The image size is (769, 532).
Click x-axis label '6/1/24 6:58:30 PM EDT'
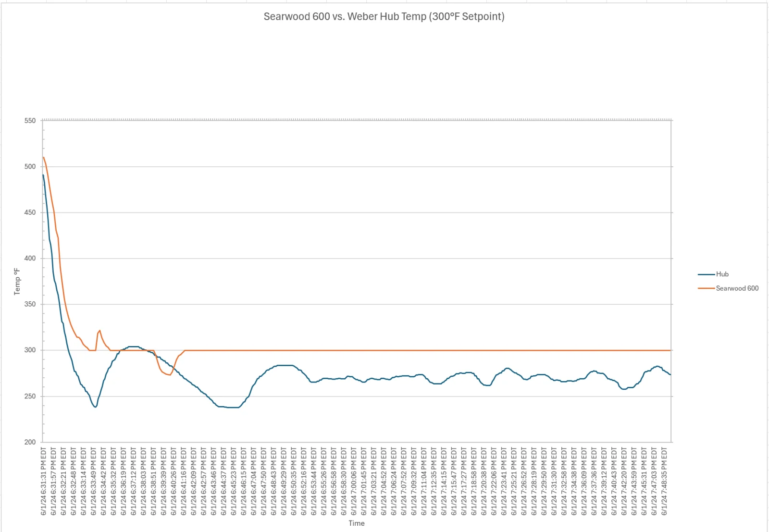click(x=344, y=482)
